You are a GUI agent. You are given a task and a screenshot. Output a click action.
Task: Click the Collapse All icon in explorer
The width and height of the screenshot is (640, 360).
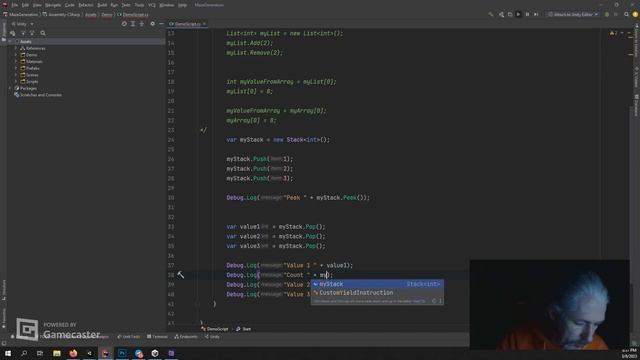(x=142, y=24)
